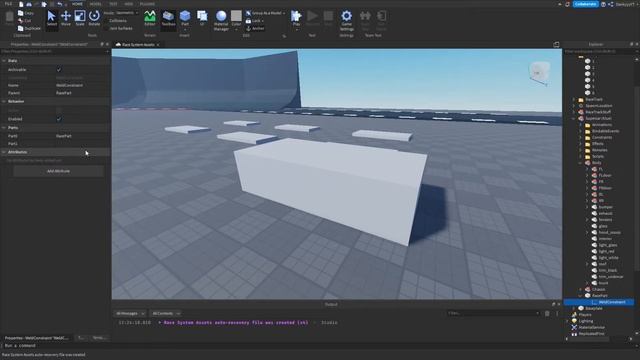Viewport: 640px width, 360px height.
Task: Collapse the Parts section in Properties
Action: [4, 128]
